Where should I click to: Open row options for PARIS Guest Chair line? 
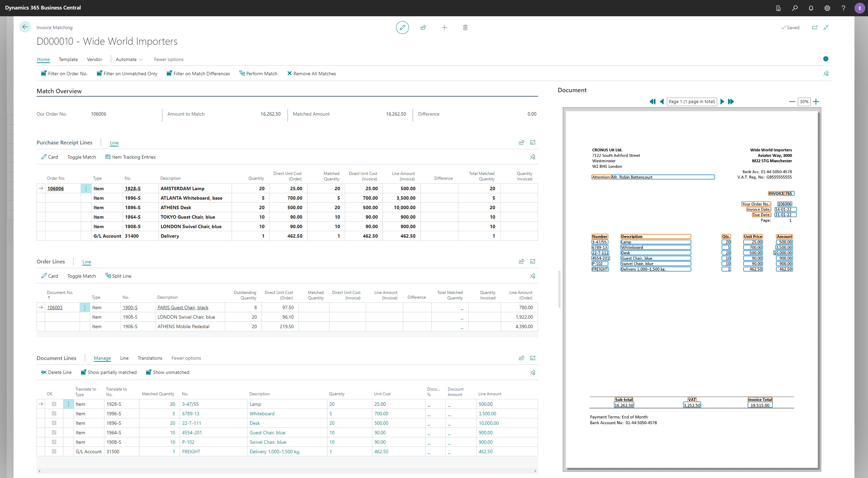(x=85, y=307)
